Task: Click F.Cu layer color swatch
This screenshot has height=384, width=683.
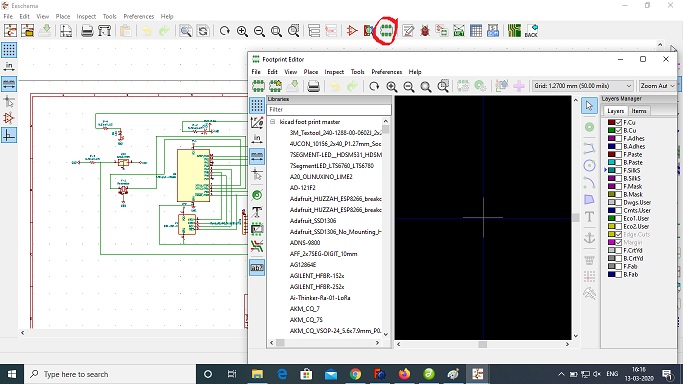Action: pos(611,122)
